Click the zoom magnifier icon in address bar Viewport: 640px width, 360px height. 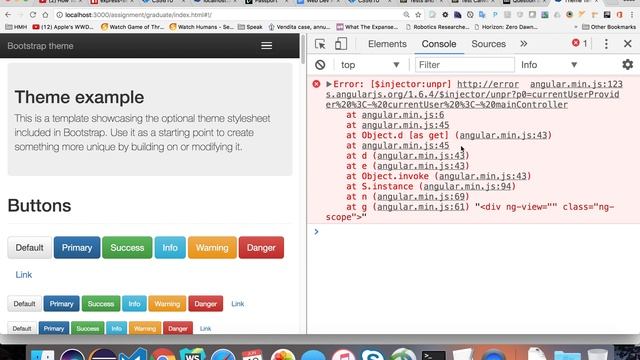tap(406, 15)
